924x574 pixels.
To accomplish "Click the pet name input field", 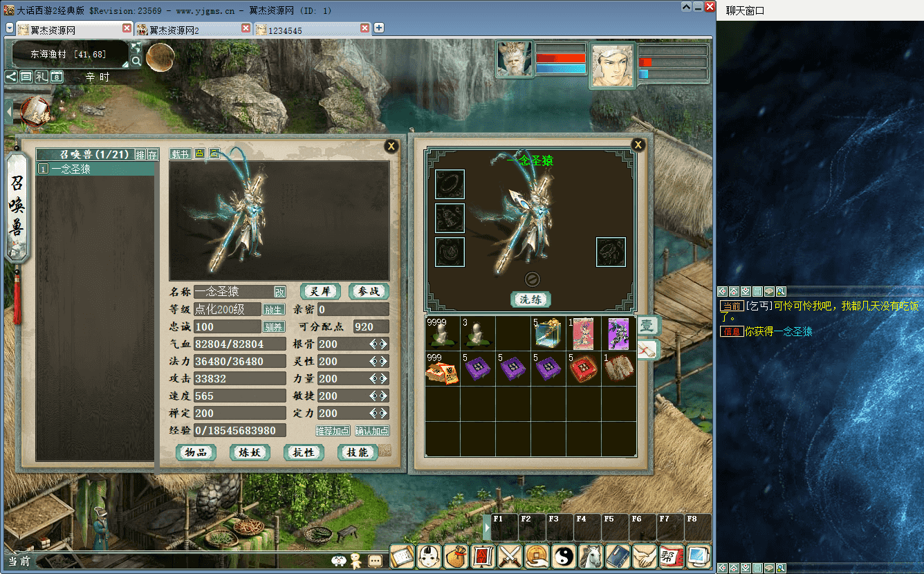I will point(234,292).
